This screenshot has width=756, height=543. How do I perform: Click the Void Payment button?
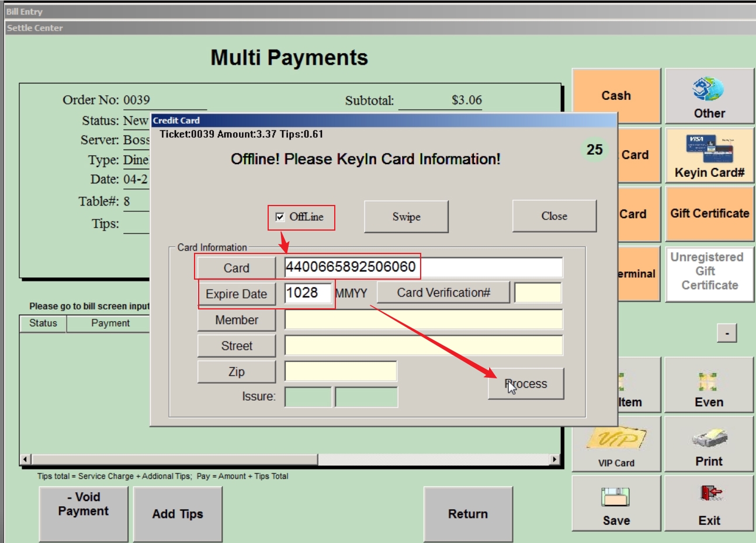point(83,514)
